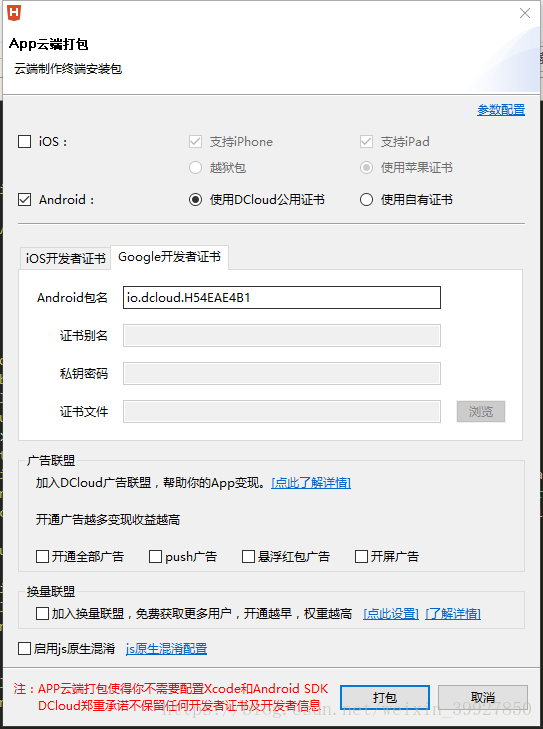The image size is (543, 729).
Task: Click the 证书文件 path field
Action: click(282, 412)
